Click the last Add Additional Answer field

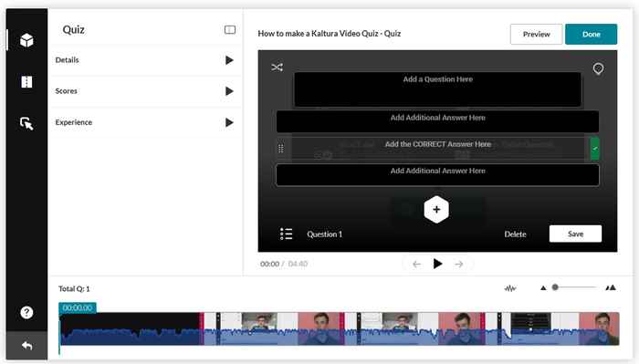tap(437, 175)
